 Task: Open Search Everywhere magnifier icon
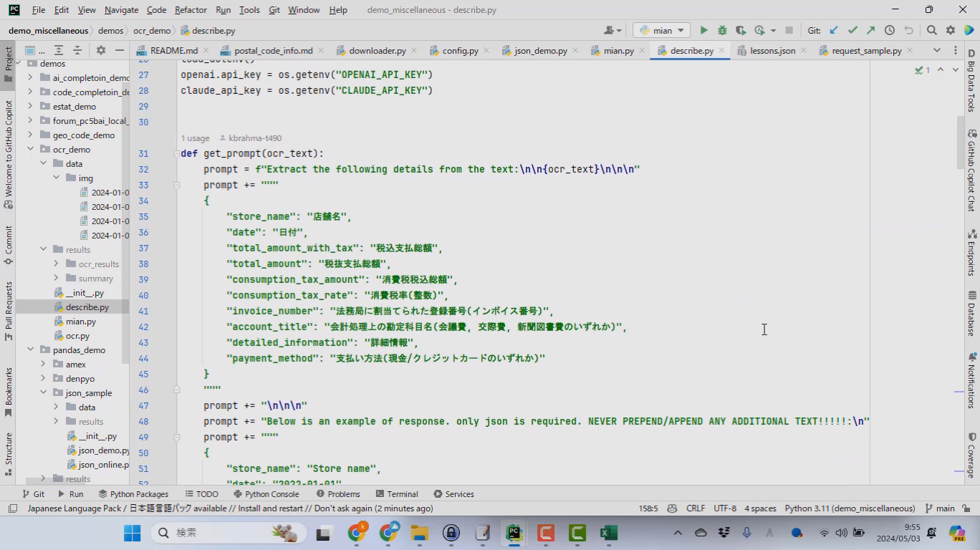click(x=931, y=31)
